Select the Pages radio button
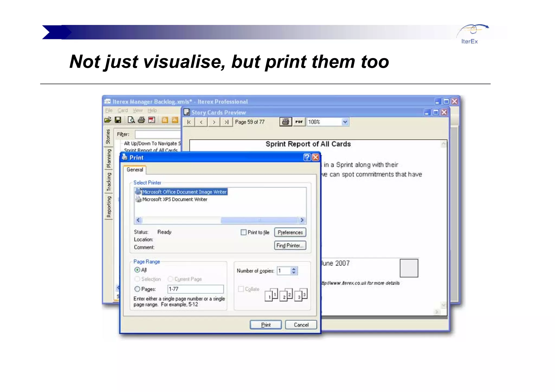Screen dimensions: 555x392 click(x=137, y=289)
